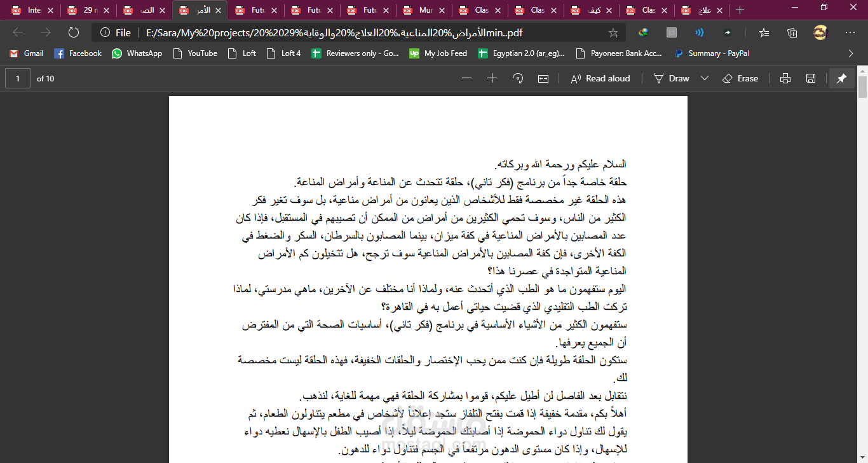Click the vertical scrollbar thumb
The width and height of the screenshot is (868, 463).
[862, 87]
